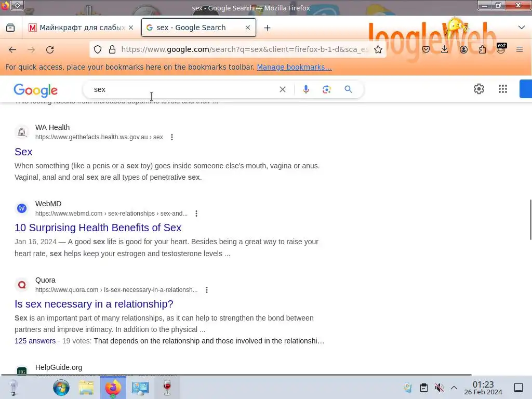Click the page vertical scrollbar thumb
The image size is (532, 399).
click(x=530, y=220)
